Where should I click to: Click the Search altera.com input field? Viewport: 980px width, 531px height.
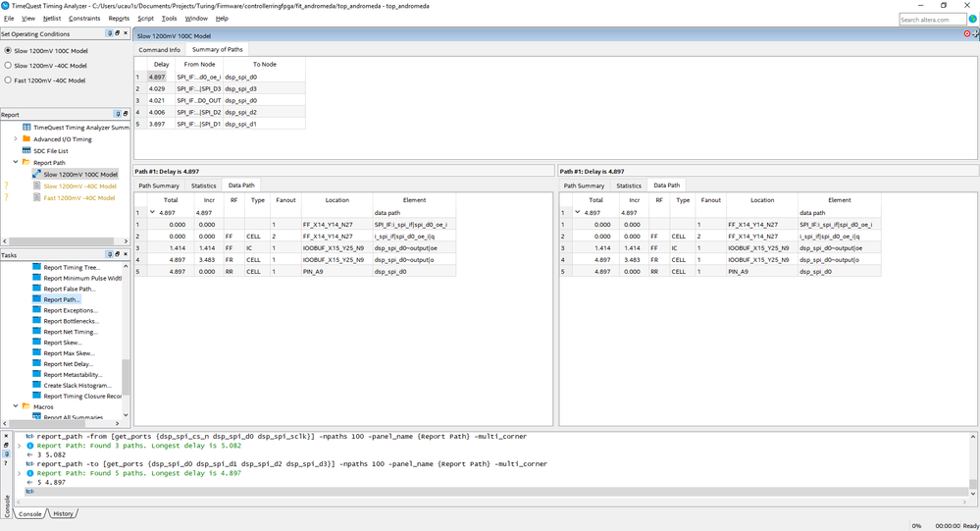(x=932, y=19)
